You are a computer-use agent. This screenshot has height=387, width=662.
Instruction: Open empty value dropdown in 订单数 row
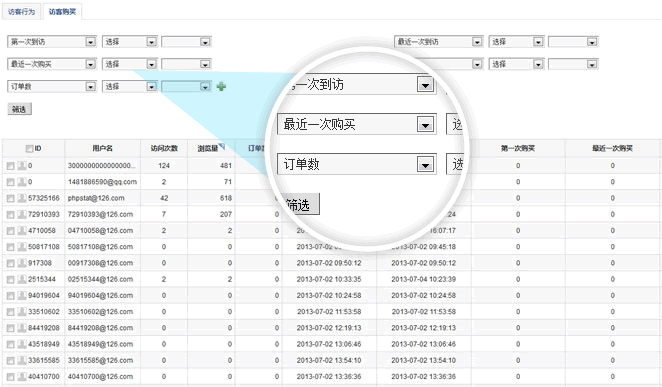186,87
